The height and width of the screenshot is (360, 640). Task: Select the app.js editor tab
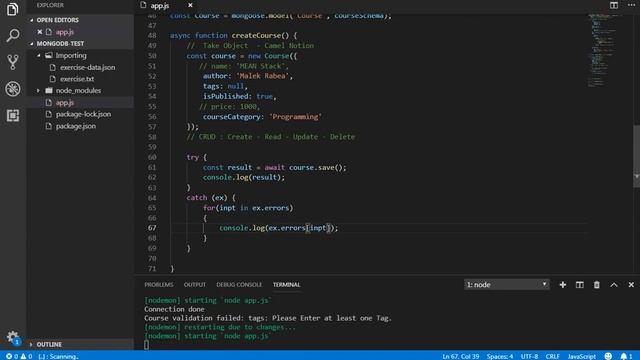pos(160,5)
